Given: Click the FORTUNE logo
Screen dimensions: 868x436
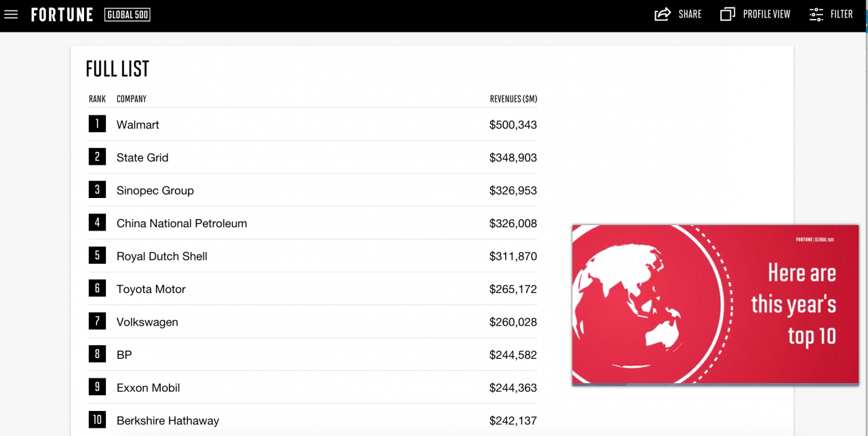Looking at the screenshot, I should [x=62, y=14].
